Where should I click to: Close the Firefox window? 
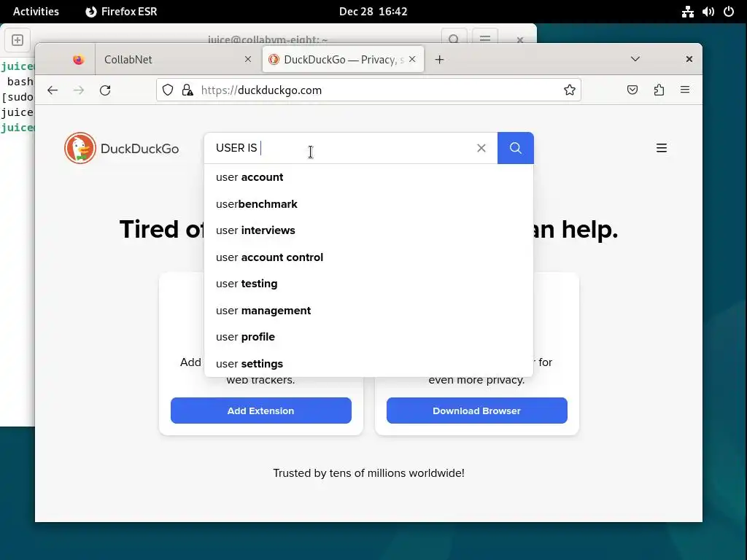689,59
